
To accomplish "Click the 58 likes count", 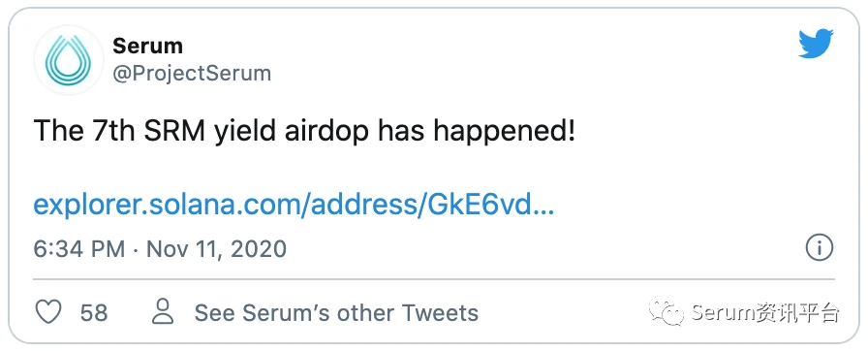I will pyautogui.click(x=94, y=313).
